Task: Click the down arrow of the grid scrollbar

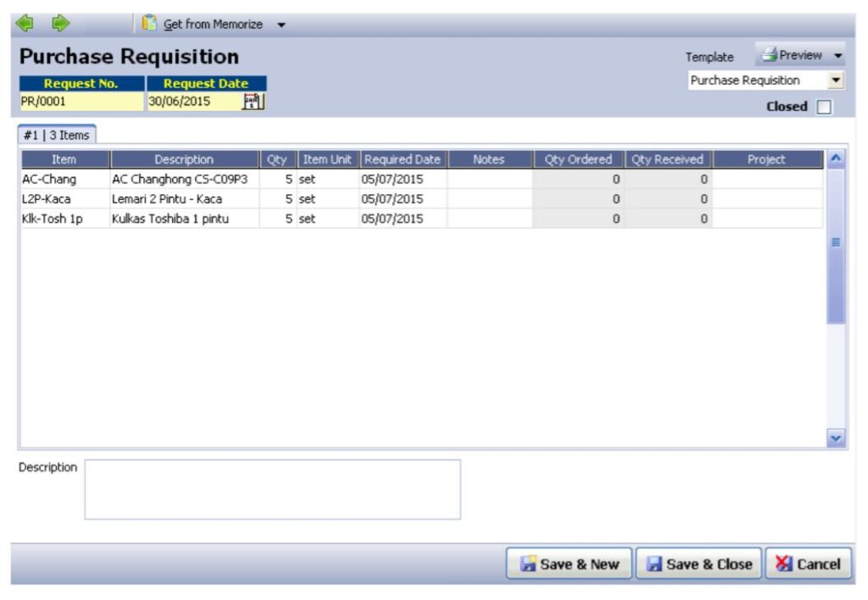Action: coord(836,438)
